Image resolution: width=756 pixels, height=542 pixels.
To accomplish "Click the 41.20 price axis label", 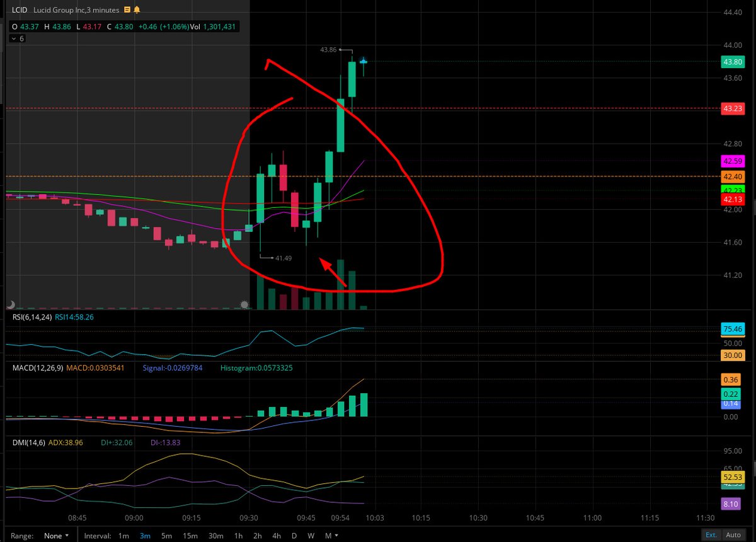I will tap(732, 275).
